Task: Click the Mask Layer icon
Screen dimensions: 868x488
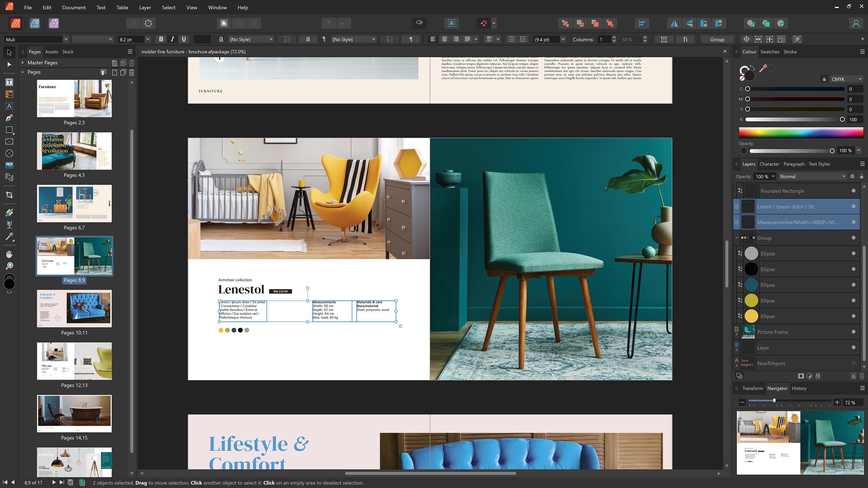Action: [801, 376]
